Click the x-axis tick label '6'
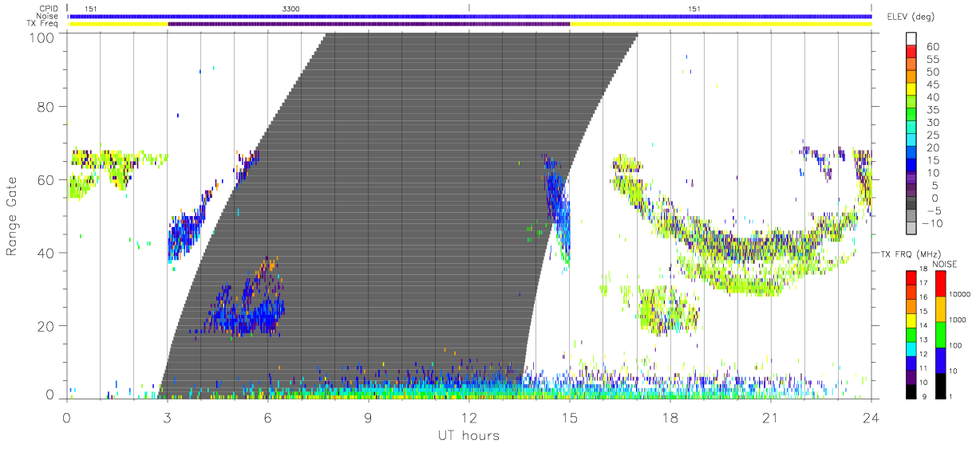Image resolution: width=980 pixels, height=452 pixels. tap(267, 418)
